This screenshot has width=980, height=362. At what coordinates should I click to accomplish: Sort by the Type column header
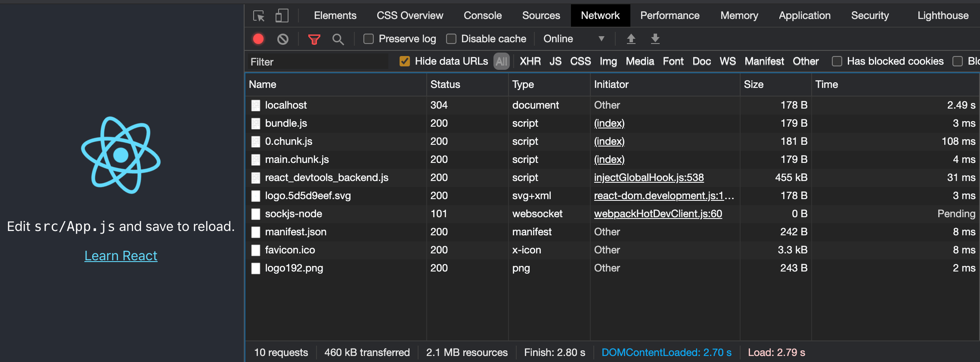(549, 84)
